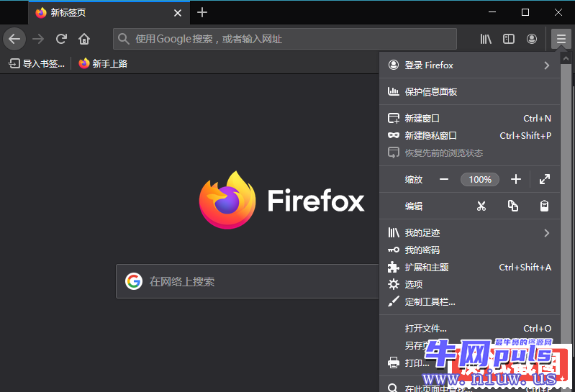575x392 pixels.
Task: Select the 新标签页 tab
Action: [109, 13]
